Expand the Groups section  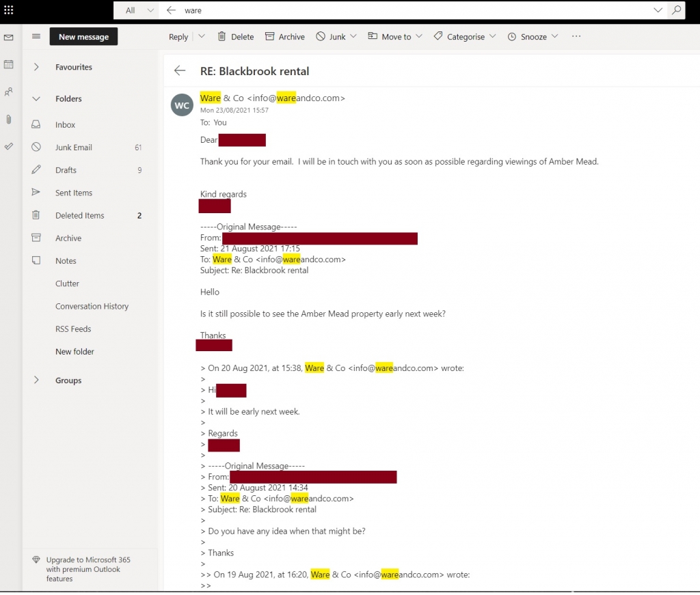(36, 380)
